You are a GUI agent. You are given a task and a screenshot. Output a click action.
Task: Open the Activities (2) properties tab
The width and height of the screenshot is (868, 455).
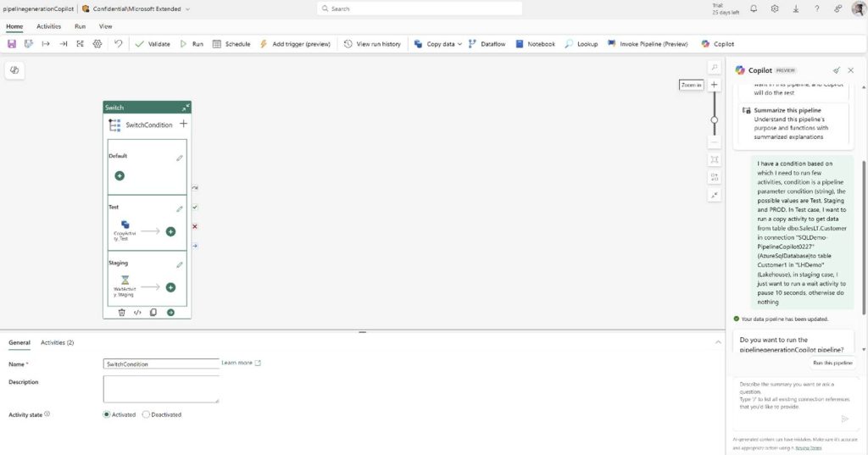coord(57,342)
